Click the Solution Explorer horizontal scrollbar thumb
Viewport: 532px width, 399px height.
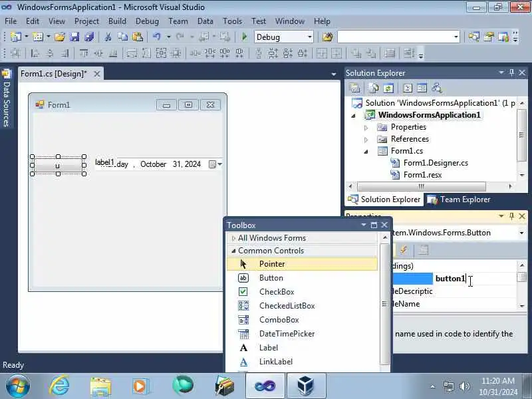[x=422, y=186]
